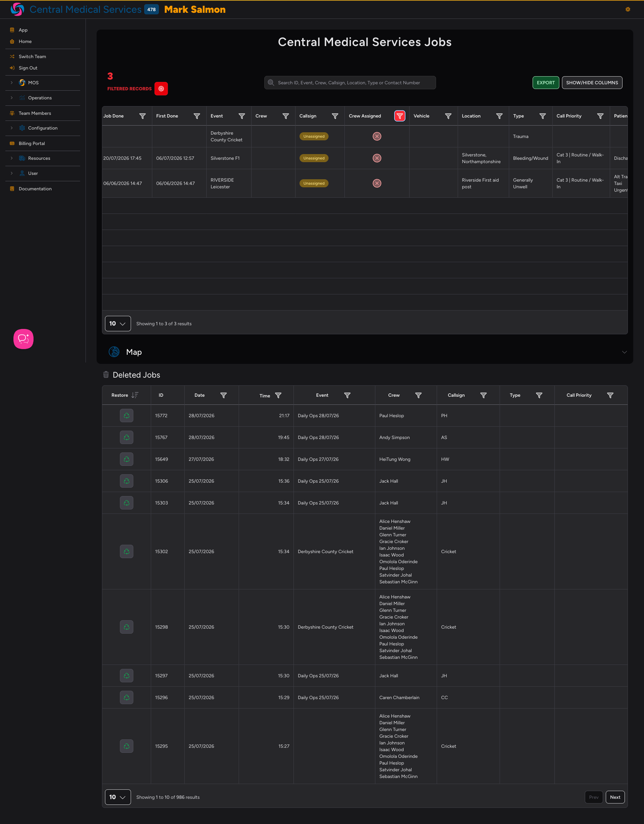This screenshot has height=824, width=644.
Task: Filter deleted jobs by Call Priority
Action: (610, 395)
